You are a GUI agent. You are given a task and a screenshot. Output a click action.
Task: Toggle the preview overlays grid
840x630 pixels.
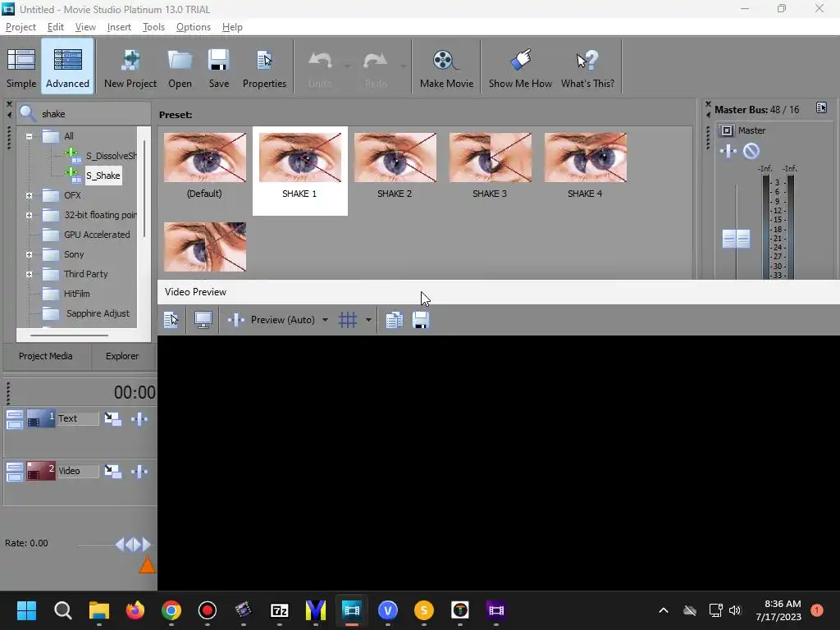(348, 320)
